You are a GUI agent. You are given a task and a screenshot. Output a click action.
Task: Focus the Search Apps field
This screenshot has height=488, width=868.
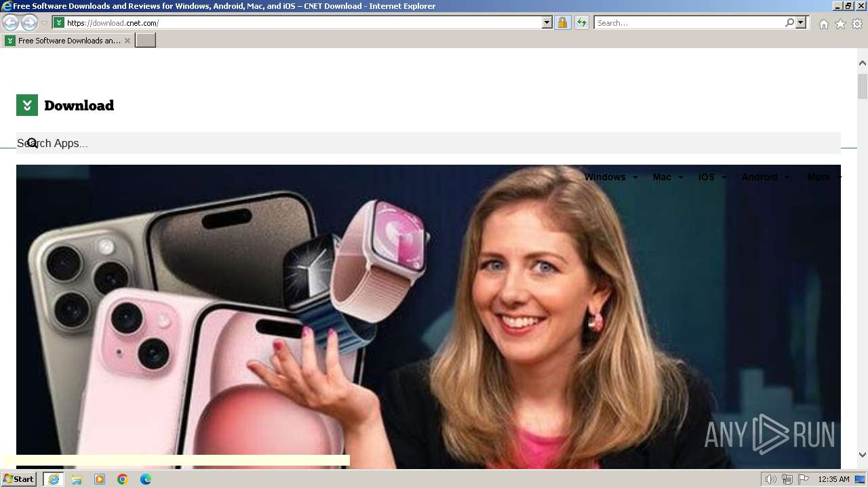click(429, 143)
